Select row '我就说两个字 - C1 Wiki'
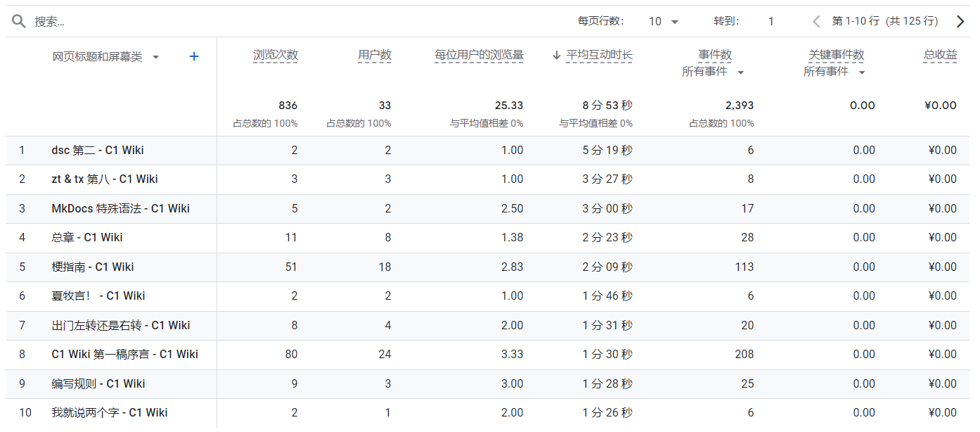The height and width of the screenshot is (432, 980). click(488, 412)
